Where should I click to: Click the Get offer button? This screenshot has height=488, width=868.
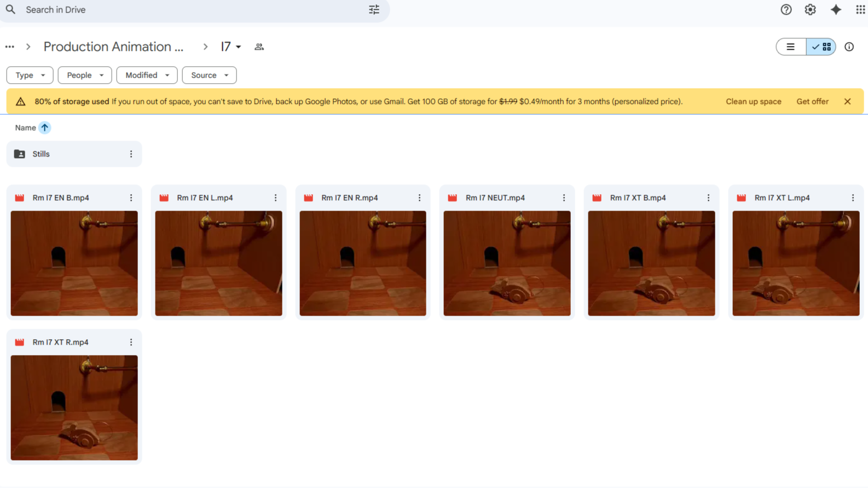(x=812, y=102)
